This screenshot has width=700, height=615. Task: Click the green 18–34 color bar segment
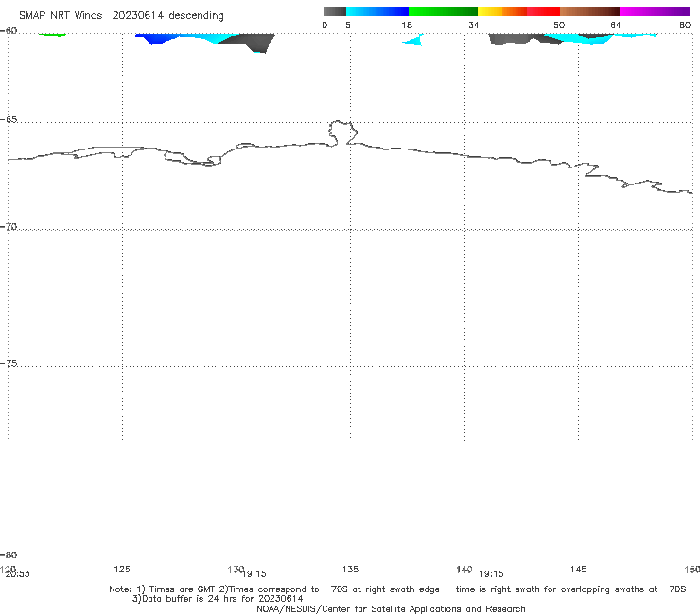[443, 11]
